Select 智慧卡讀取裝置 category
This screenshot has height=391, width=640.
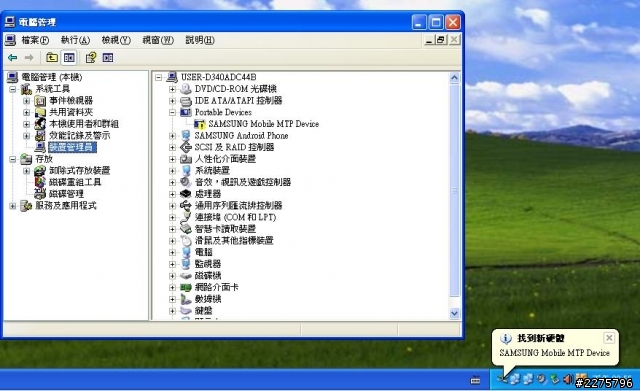pyautogui.click(x=225, y=229)
